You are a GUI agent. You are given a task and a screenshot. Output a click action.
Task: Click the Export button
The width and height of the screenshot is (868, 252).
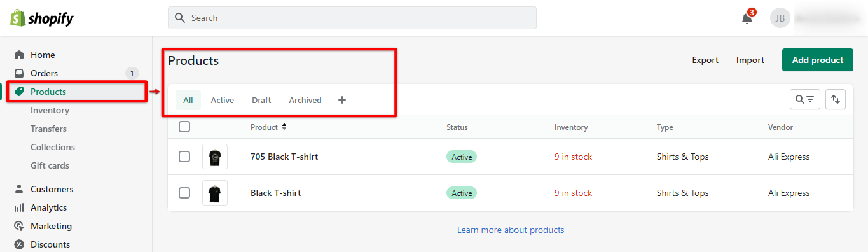click(x=705, y=60)
